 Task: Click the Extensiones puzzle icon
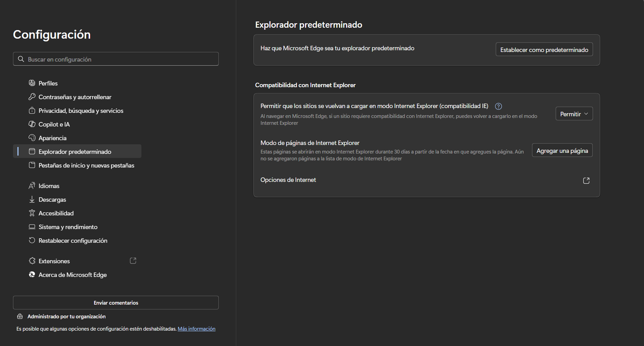pos(32,261)
